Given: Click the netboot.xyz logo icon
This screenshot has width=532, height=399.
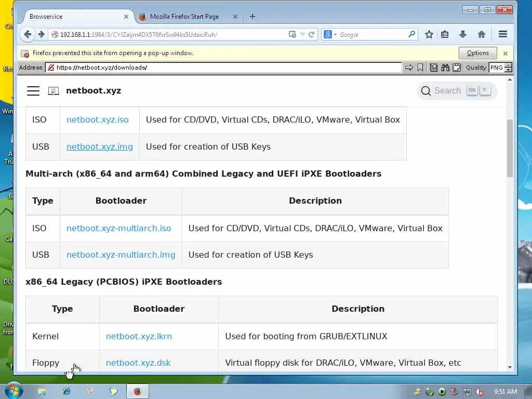Looking at the screenshot, I should 54,90.
